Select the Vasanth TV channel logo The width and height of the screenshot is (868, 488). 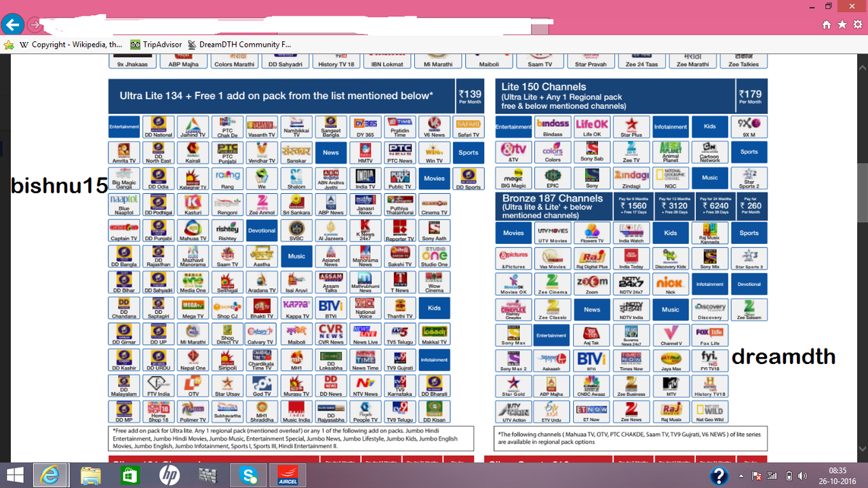tap(262, 127)
